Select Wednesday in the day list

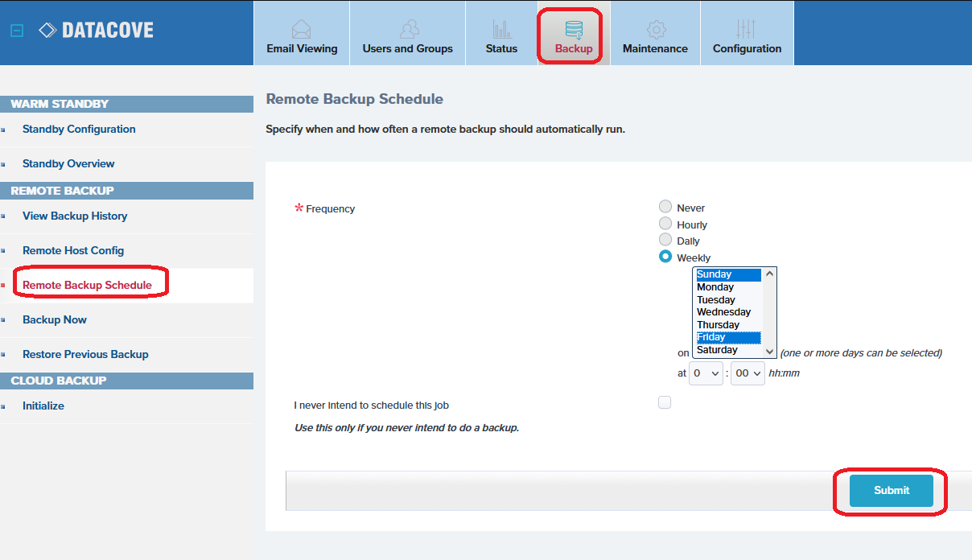tap(723, 312)
